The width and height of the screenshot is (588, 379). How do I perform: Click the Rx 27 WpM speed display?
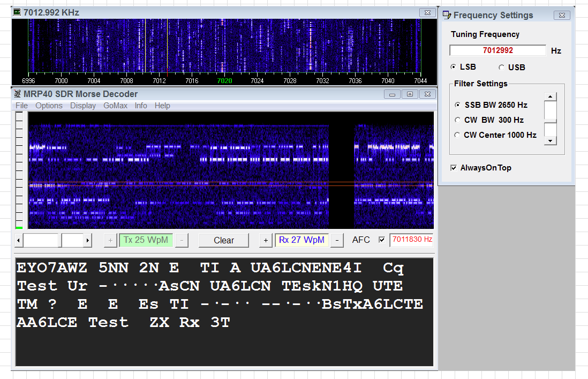[x=301, y=240]
